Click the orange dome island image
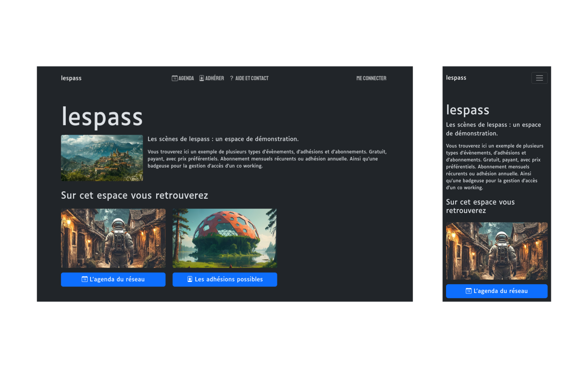 pyautogui.click(x=225, y=238)
